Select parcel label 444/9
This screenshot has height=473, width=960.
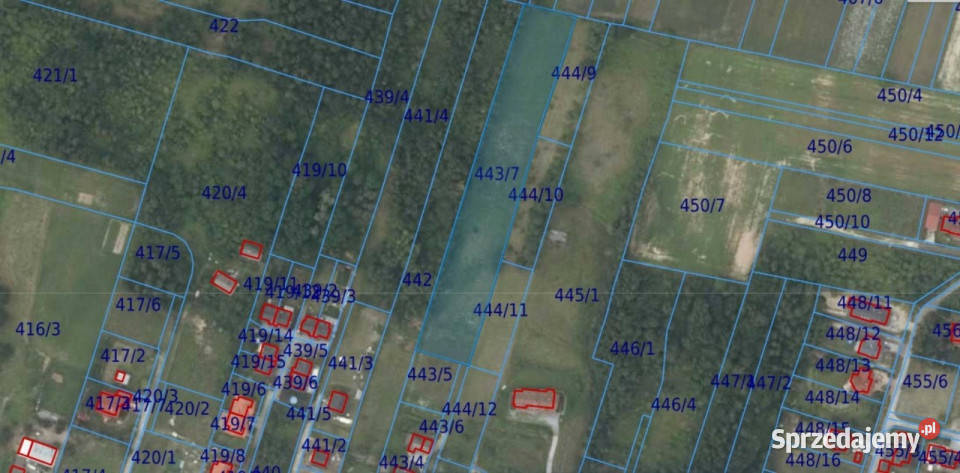click(574, 73)
